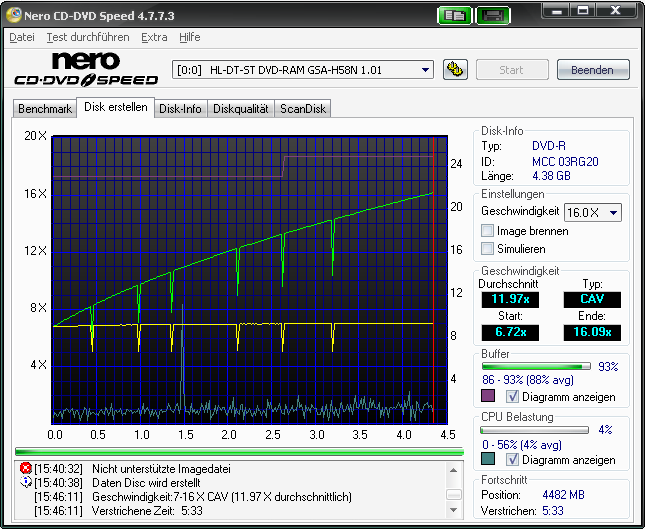Click the Buffer level bar at 93%
The width and height of the screenshot is (645, 529).
coord(536,366)
